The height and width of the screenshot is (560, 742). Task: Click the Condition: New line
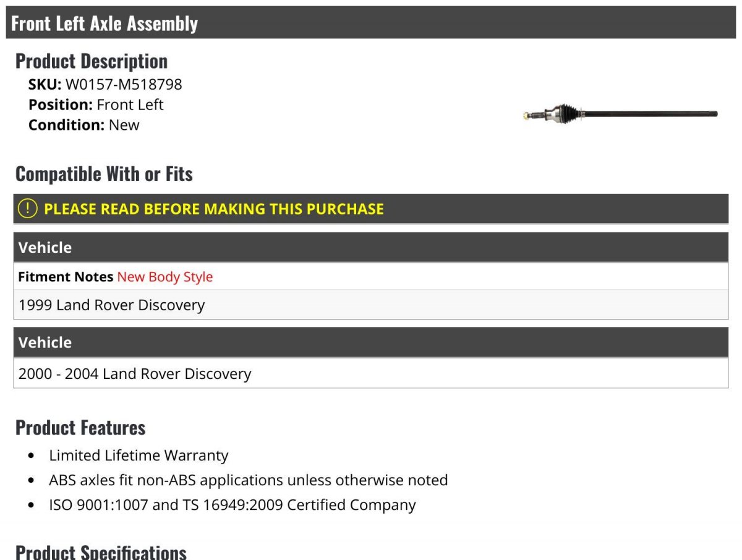84,125
